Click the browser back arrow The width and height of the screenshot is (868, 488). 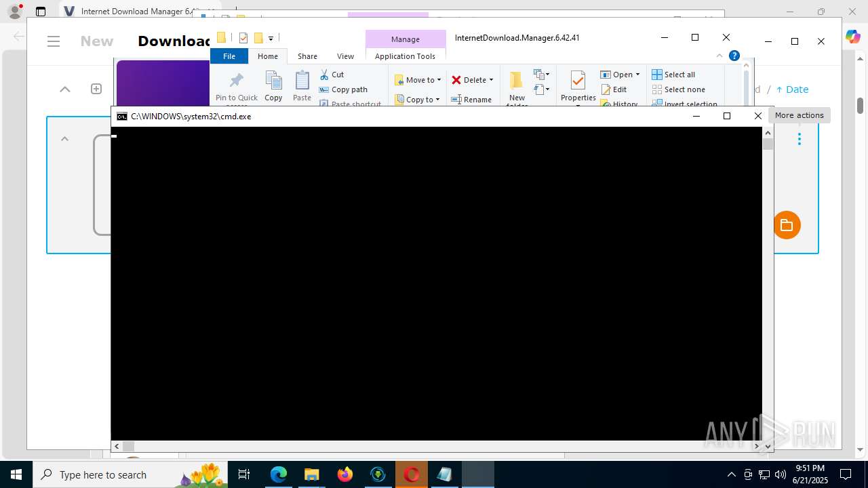(x=18, y=37)
